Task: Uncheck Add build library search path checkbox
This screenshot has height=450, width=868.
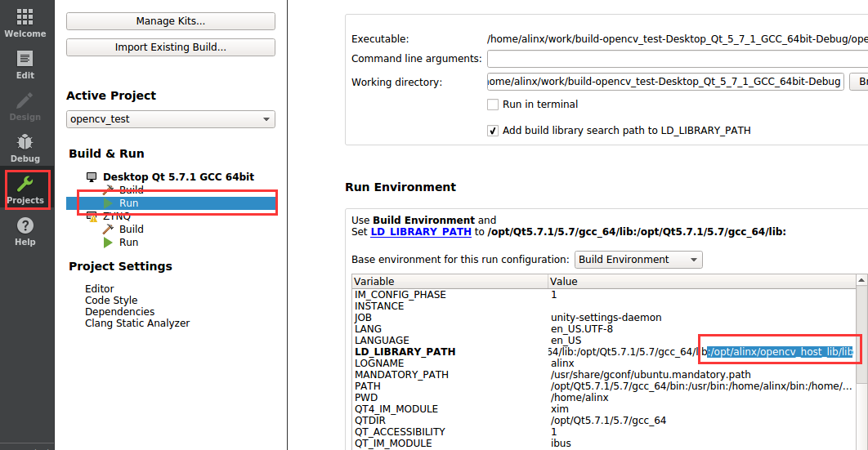Action: (x=493, y=131)
